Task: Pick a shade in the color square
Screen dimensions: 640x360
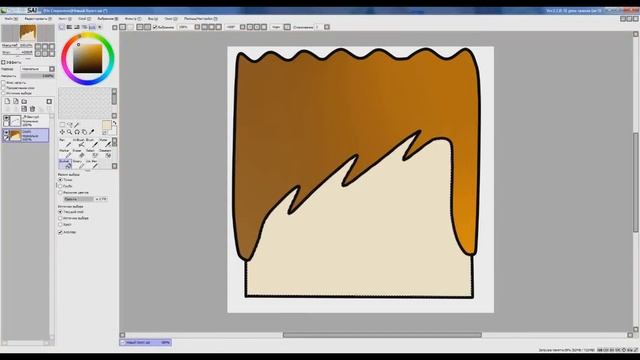Action: point(87,58)
